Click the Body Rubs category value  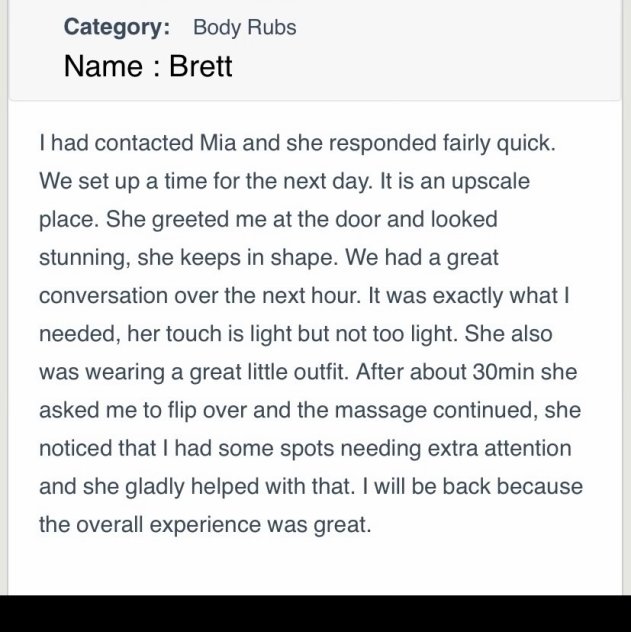[245, 27]
